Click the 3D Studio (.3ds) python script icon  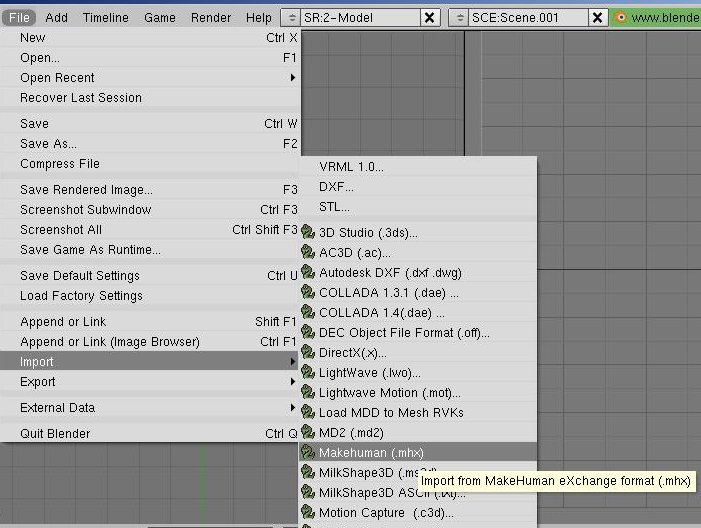[x=308, y=232]
